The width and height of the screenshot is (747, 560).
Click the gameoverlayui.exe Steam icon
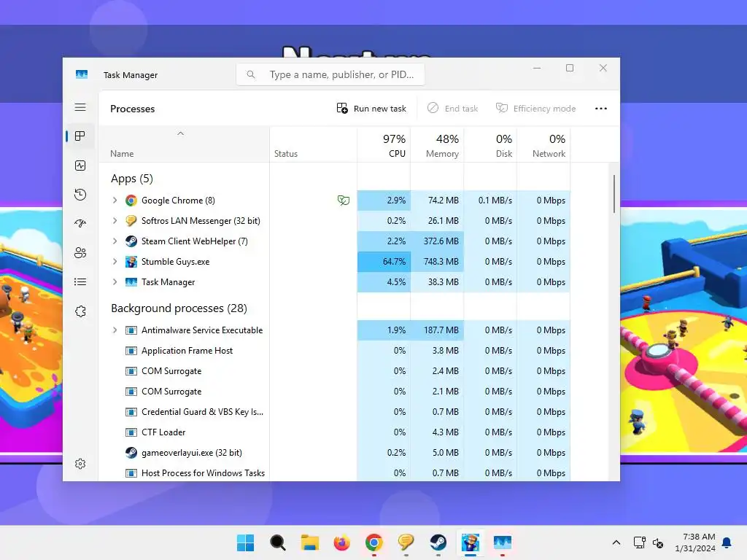click(131, 453)
